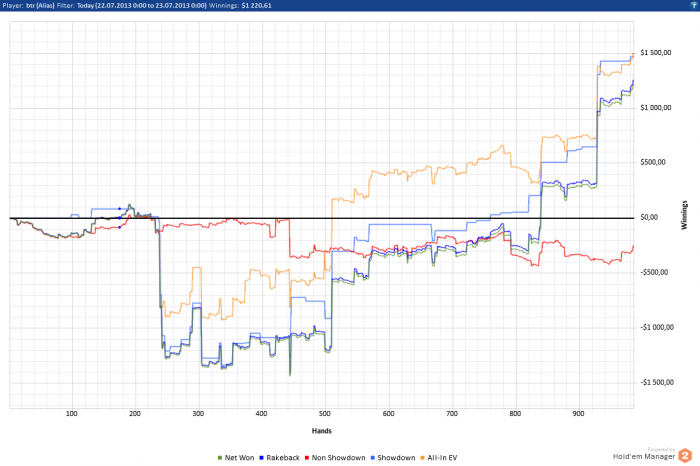Click the 'Player: btr (Alias)' header text
The height and width of the screenshot is (466, 700).
[28, 5]
